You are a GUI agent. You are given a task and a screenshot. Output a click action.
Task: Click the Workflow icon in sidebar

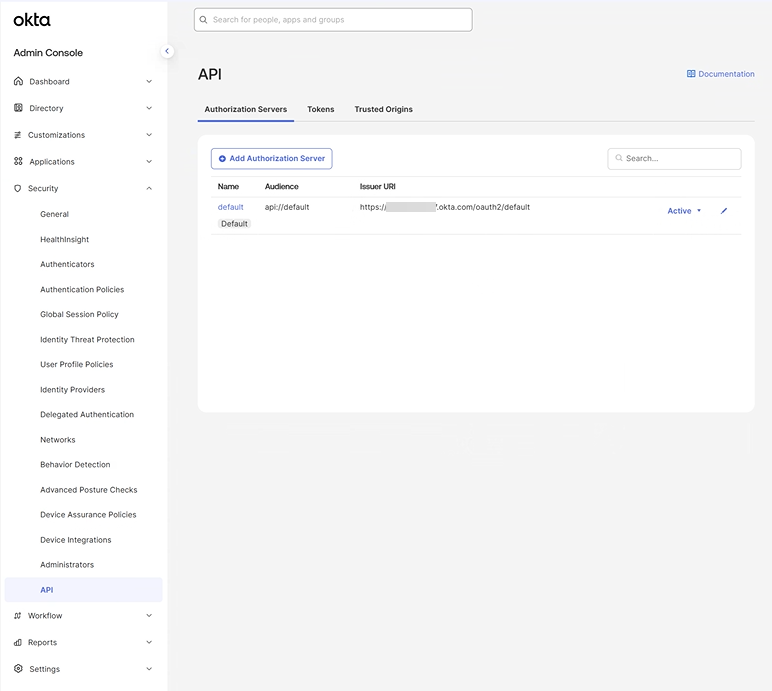18,616
